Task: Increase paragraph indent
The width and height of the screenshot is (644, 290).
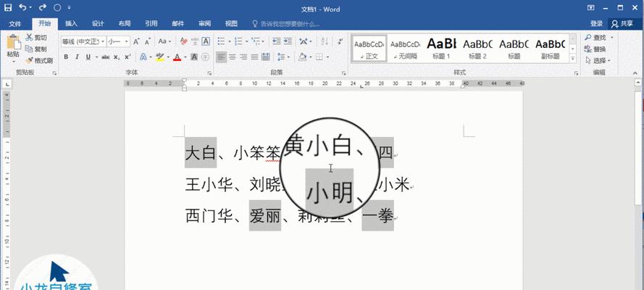Action: click(x=288, y=41)
